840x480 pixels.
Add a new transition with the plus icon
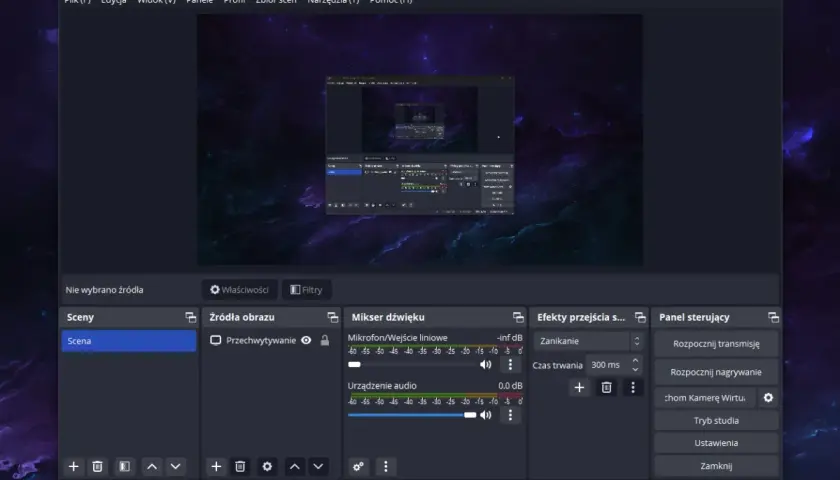[579, 387]
